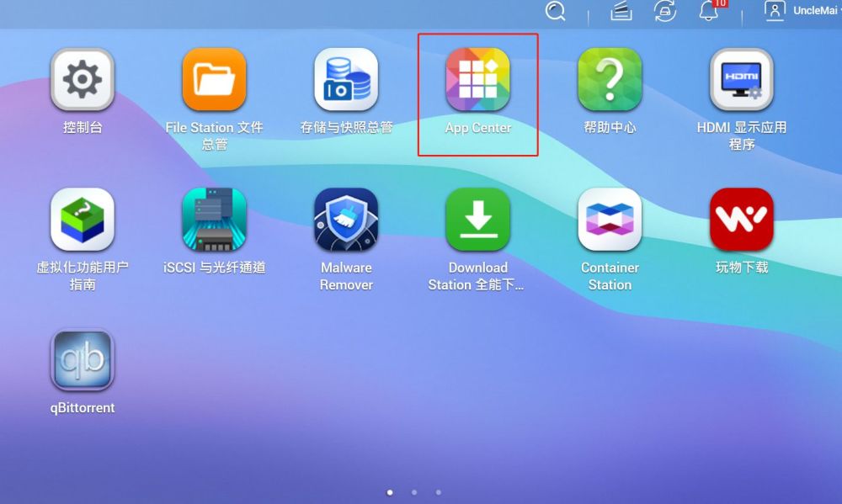The width and height of the screenshot is (842, 504).
Task: Open the 玩物下载 app
Action: pos(742,220)
